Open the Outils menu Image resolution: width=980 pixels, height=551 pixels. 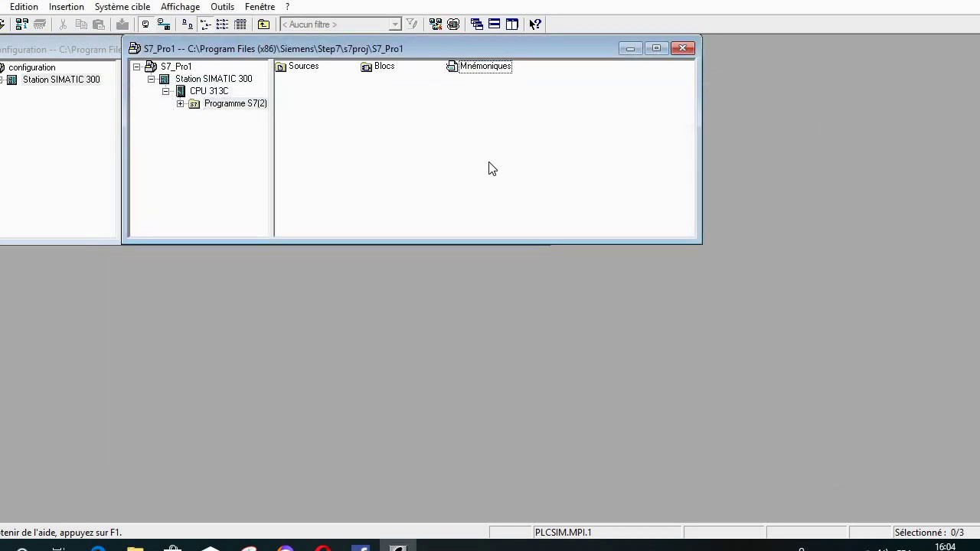222,7
